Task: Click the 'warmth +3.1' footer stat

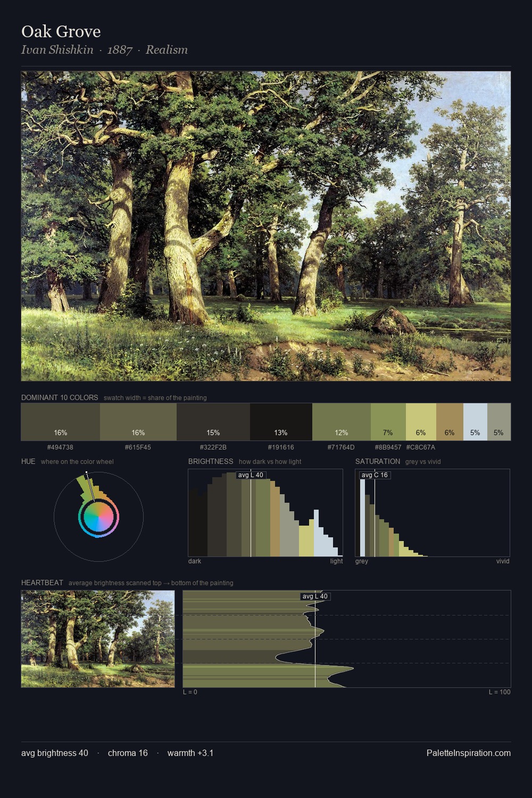Action: coord(190,753)
